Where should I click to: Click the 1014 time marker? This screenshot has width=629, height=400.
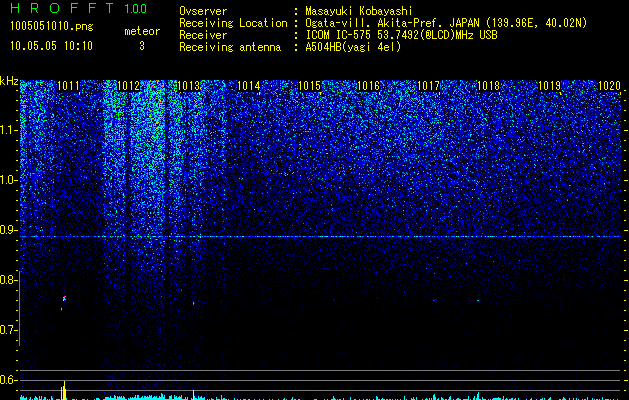click(248, 86)
